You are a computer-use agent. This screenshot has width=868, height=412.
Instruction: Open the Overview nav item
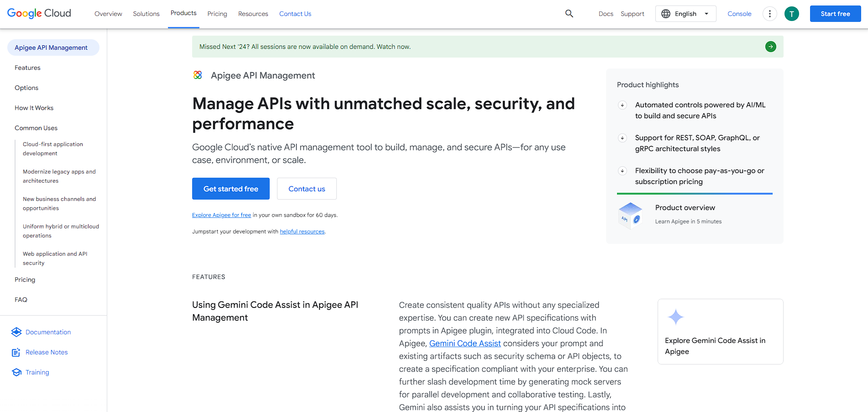108,14
